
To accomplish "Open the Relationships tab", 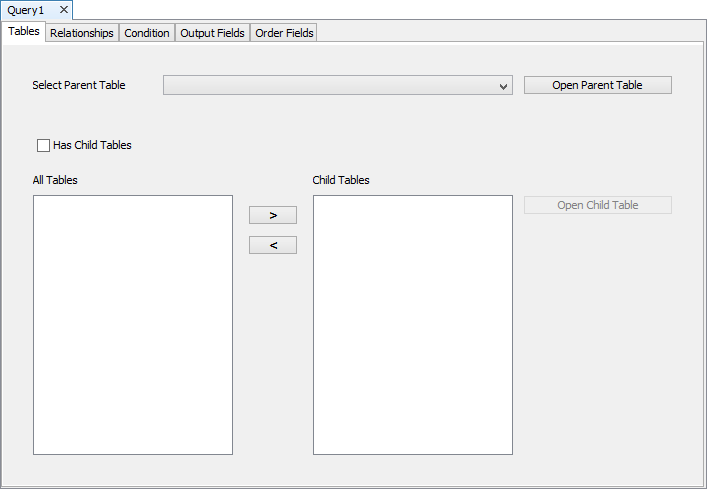I will 82,33.
